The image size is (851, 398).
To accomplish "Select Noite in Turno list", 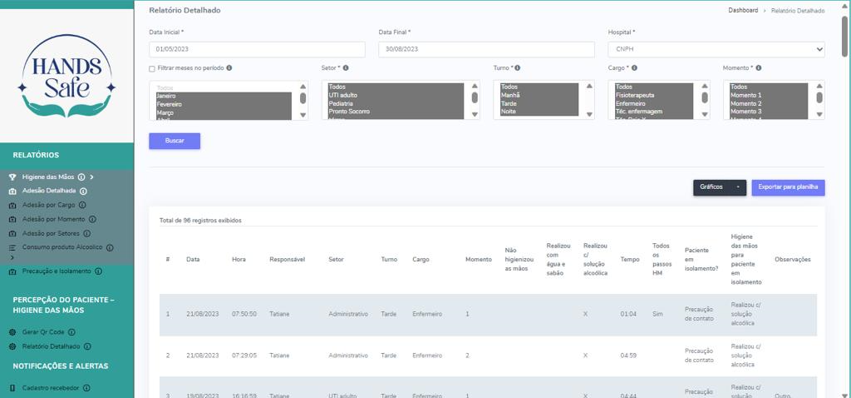I will click(x=539, y=111).
